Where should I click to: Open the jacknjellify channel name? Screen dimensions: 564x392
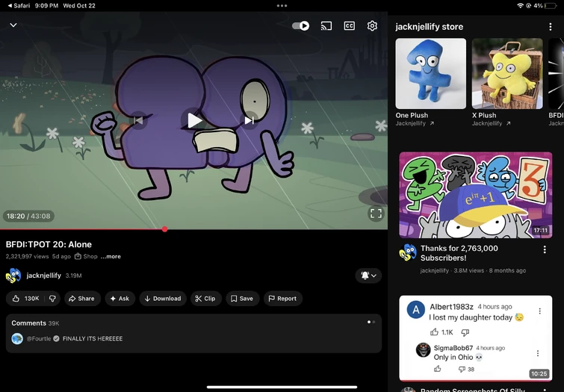(x=43, y=276)
